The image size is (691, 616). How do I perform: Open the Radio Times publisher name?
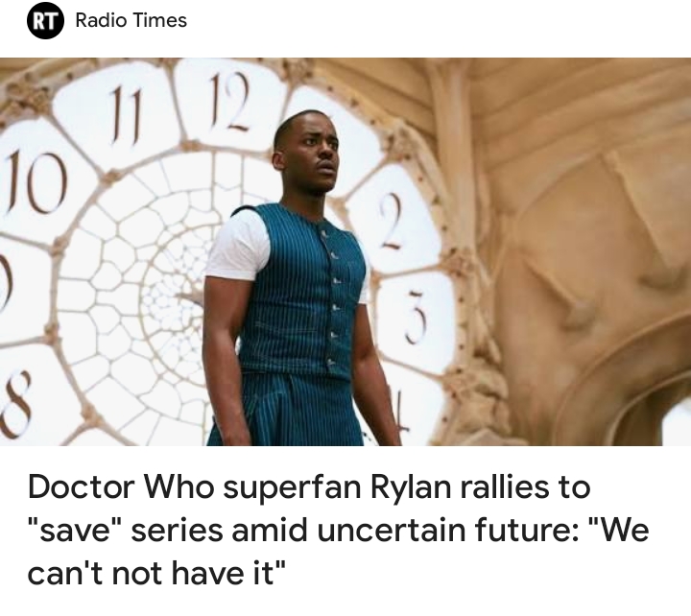[131, 21]
